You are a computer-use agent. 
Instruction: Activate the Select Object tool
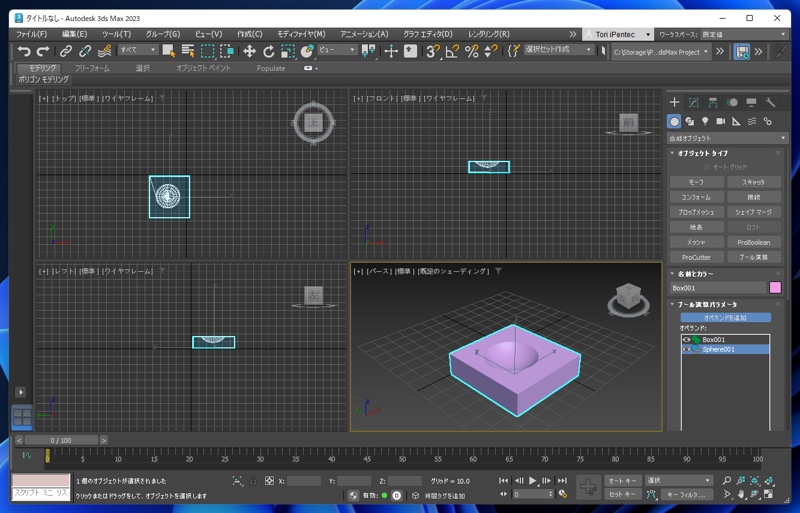169,51
